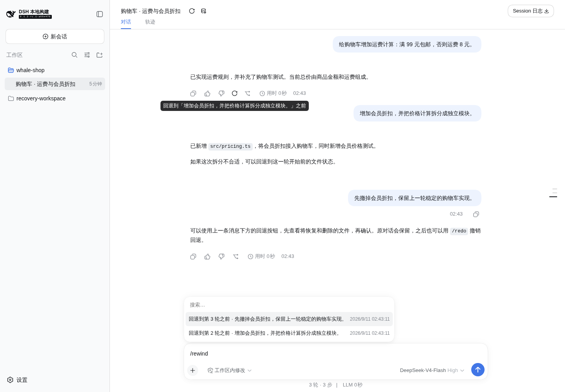The image size is (565, 392).
Task: Open 设置 settings
Action: point(17,380)
